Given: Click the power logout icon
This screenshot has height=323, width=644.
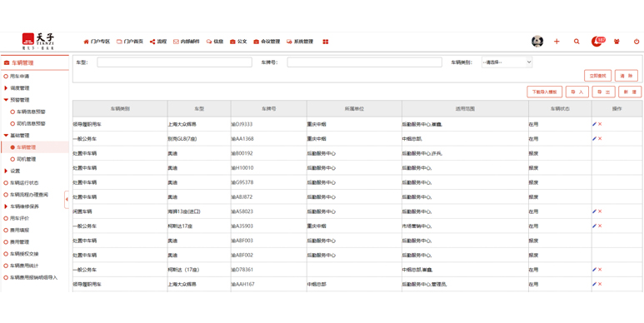Looking at the screenshot, I should pos(637,42).
